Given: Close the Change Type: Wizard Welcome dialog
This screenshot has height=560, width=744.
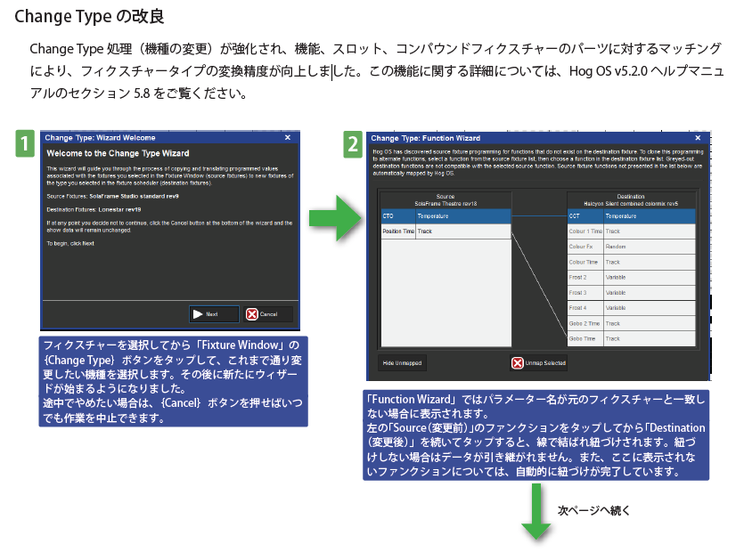Looking at the screenshot, I should 288,137.
